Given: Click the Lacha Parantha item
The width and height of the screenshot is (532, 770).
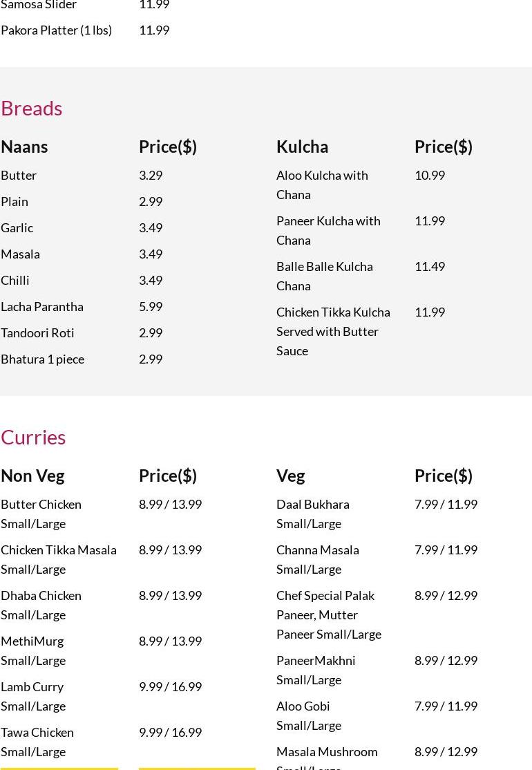Looking at the screenshot, I should [x=42, y=306].
